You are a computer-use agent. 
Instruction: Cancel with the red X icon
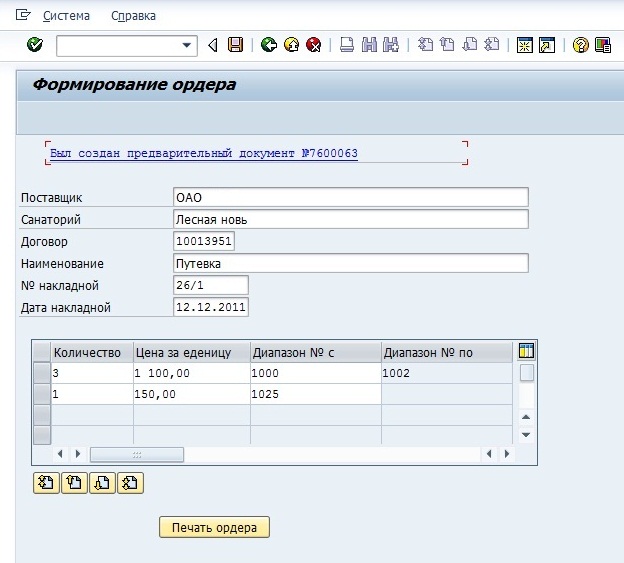314,45
